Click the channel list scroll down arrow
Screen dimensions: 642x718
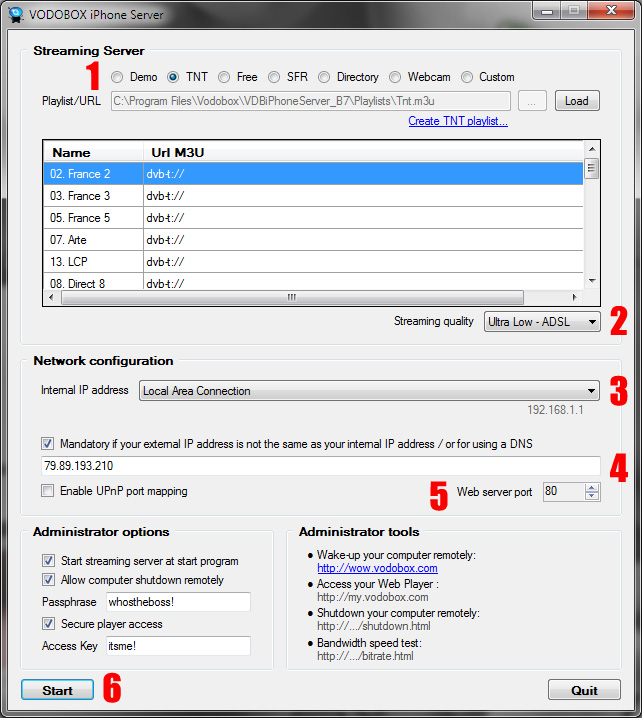[592, 281]
